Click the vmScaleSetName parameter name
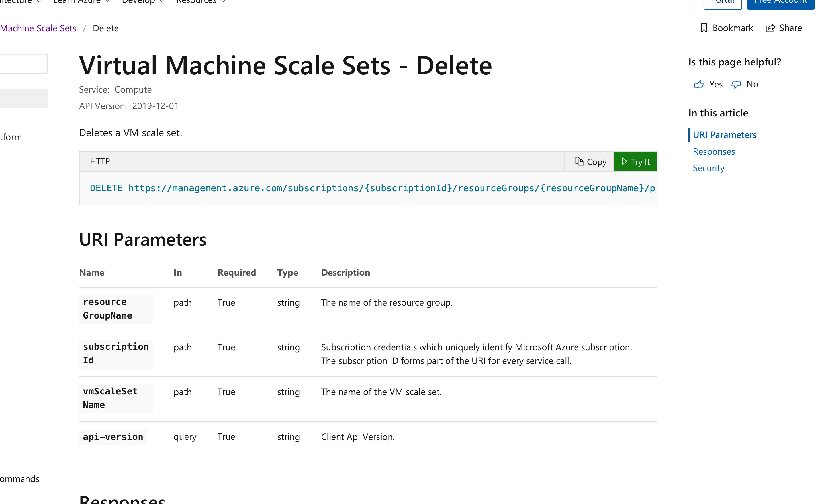 point(116,399)
